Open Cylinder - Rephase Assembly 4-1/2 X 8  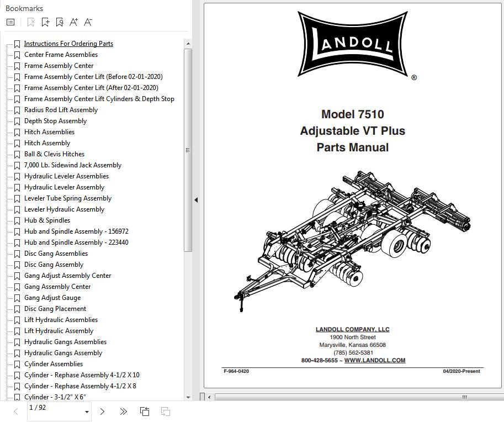click(x=81, y=386)
